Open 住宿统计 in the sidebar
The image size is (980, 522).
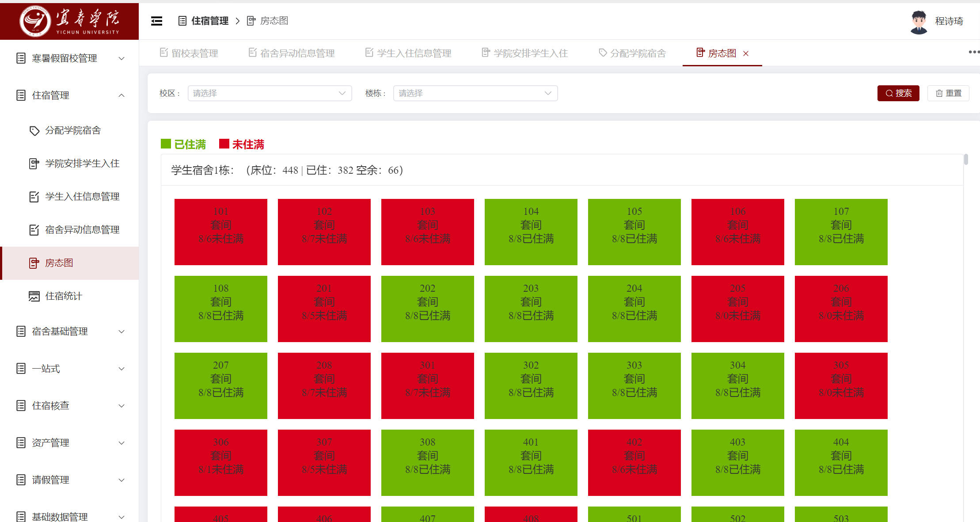[64, 296]
